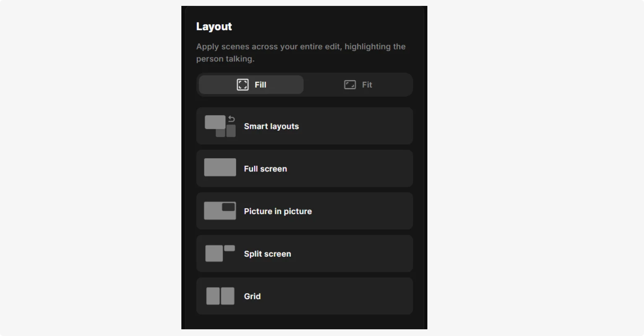Click the Grid layout icon
This screenshot has height=336, width=644.
click(220, 296)
